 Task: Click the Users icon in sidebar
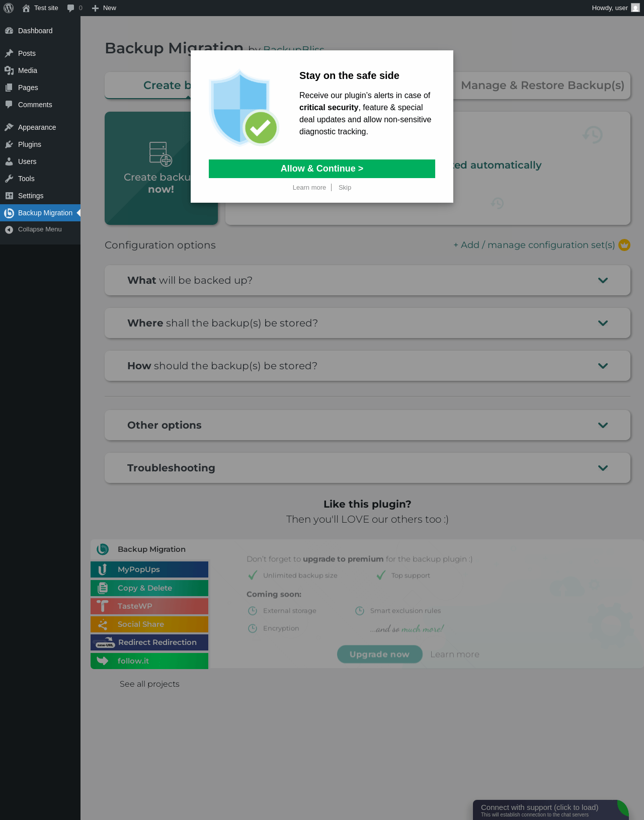pos(9,161)
